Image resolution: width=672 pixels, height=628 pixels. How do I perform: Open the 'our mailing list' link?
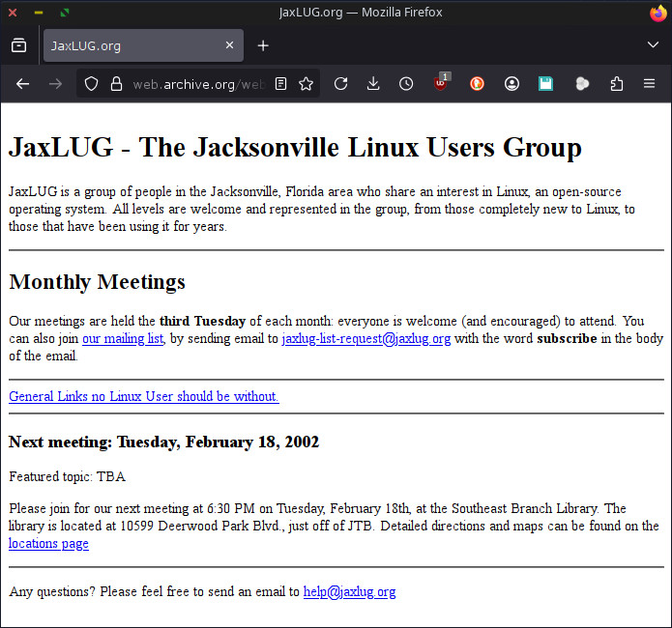click(123, 339)
